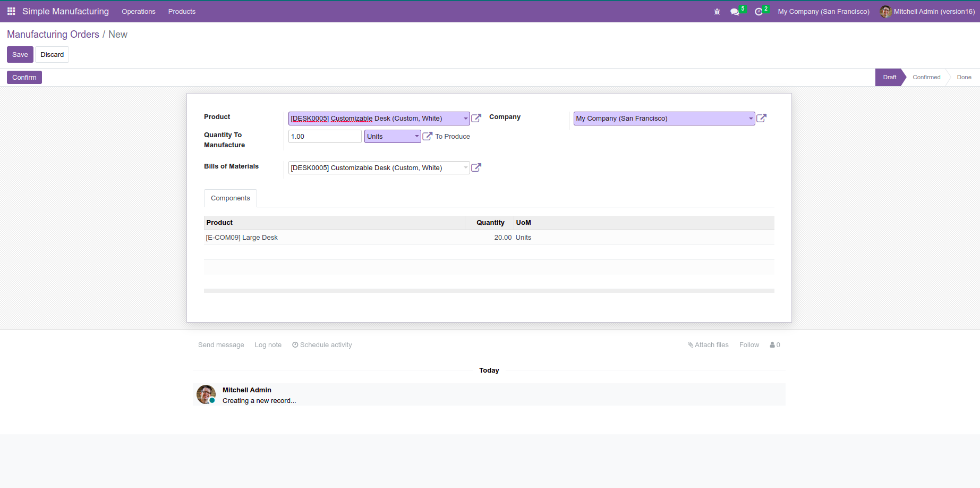Click Mitchell Admin avatar in chatter
Viewport: 980px width, 488px height.
pos(206,394)
